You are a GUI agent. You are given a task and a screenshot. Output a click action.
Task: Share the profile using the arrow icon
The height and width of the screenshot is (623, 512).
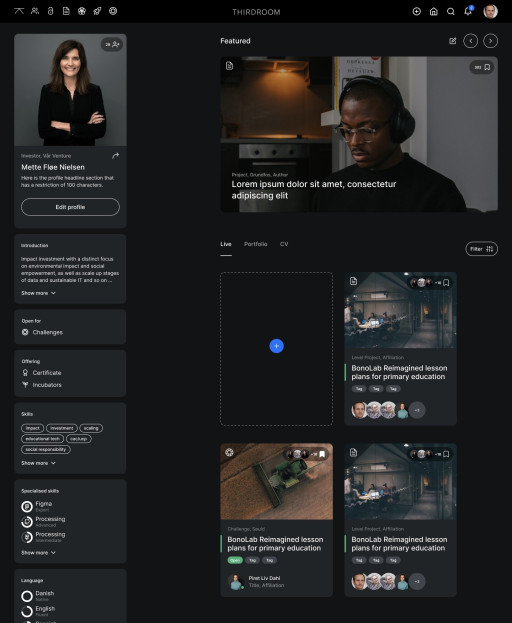115,156
